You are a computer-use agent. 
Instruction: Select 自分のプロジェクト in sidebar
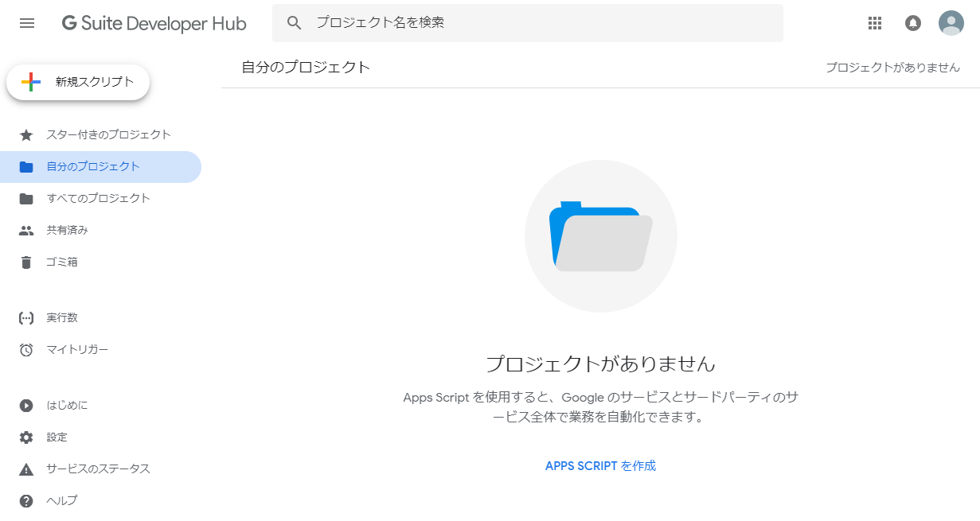point(100,167)
